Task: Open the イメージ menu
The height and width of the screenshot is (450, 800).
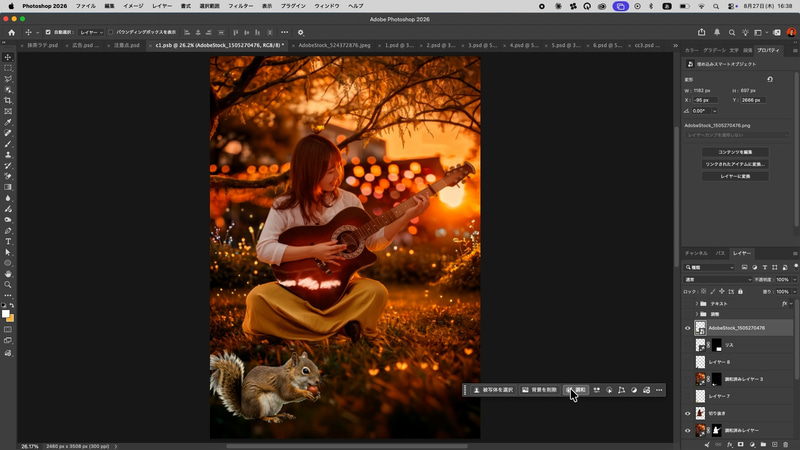Action: [133, 6]
